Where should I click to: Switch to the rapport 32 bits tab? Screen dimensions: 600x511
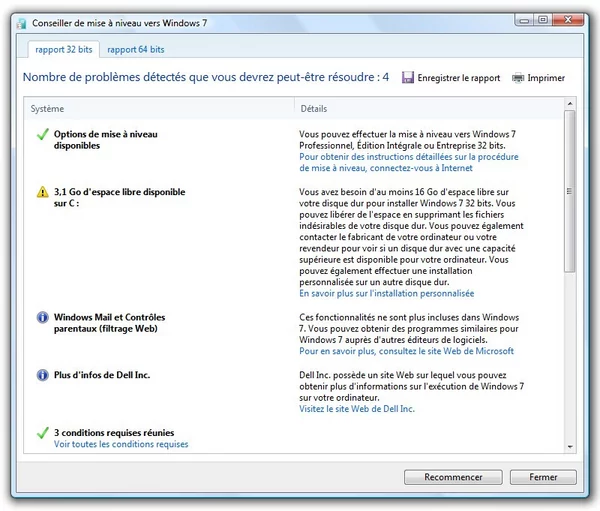point(64,49)
